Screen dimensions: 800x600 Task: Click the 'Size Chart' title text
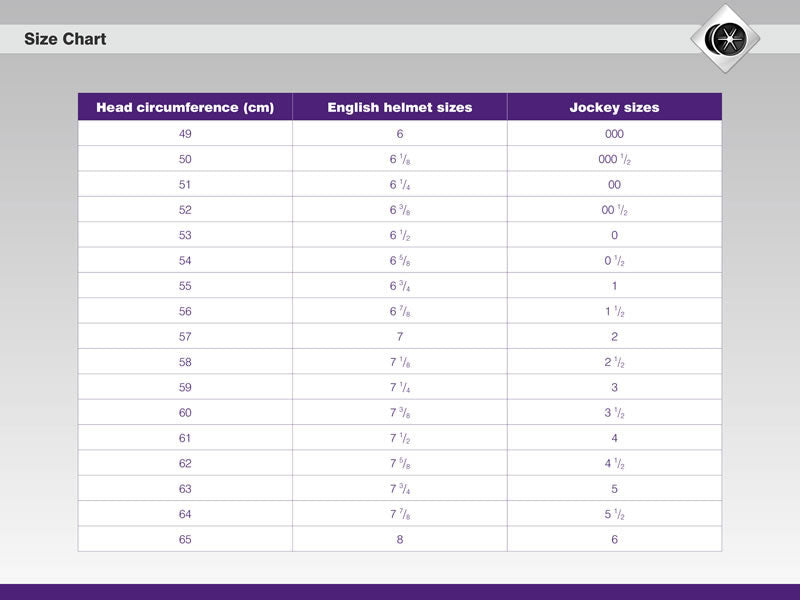point(65,39)
